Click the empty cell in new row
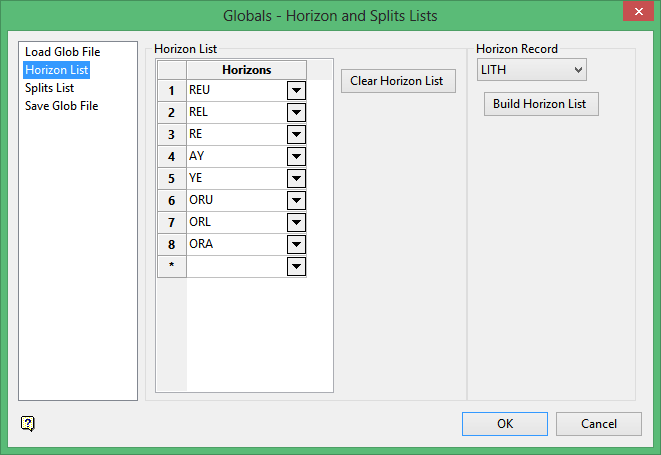 (236, 266)
